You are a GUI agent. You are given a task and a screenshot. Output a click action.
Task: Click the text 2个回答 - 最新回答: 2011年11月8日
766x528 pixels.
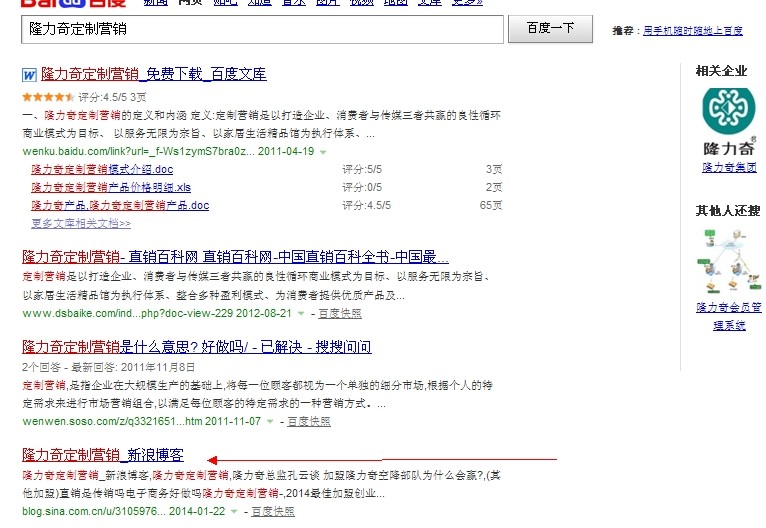click(108, 367)
